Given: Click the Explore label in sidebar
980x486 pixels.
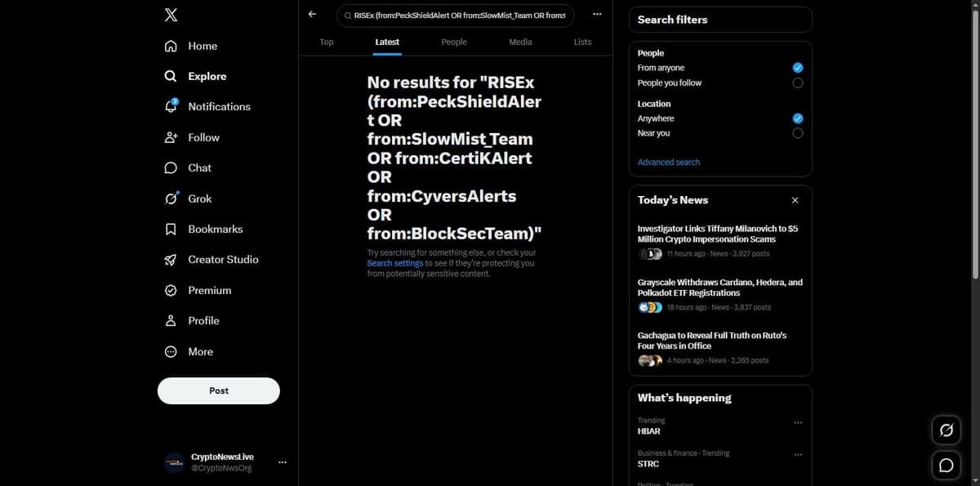Looking at the screenshot, I should tap(207, 76).
